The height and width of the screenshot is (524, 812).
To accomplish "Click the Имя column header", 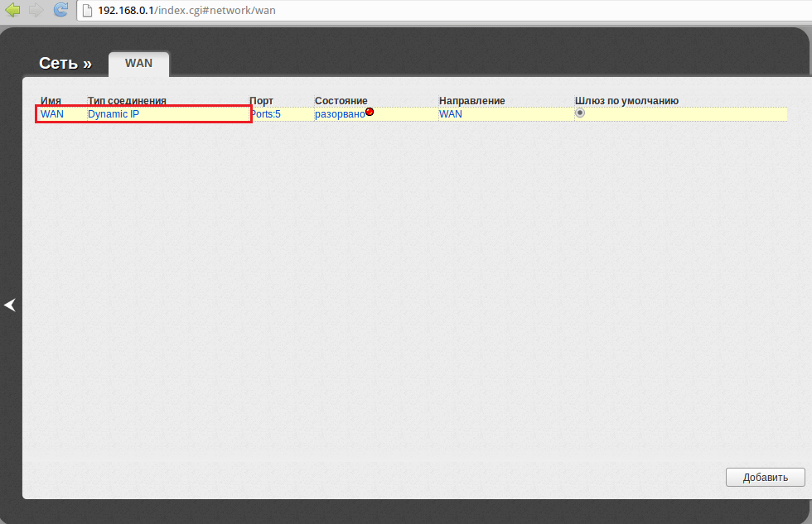I will click(x=51, y=101).
